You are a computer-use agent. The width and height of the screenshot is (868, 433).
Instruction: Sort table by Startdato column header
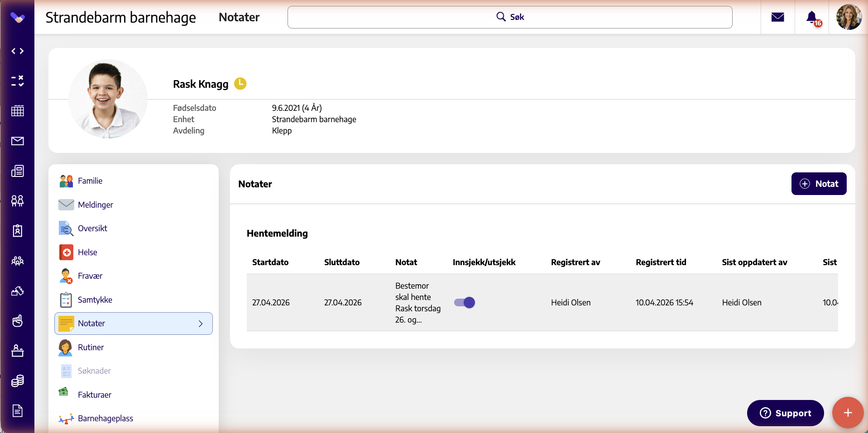pyautogui.click(x=270, y=262)
